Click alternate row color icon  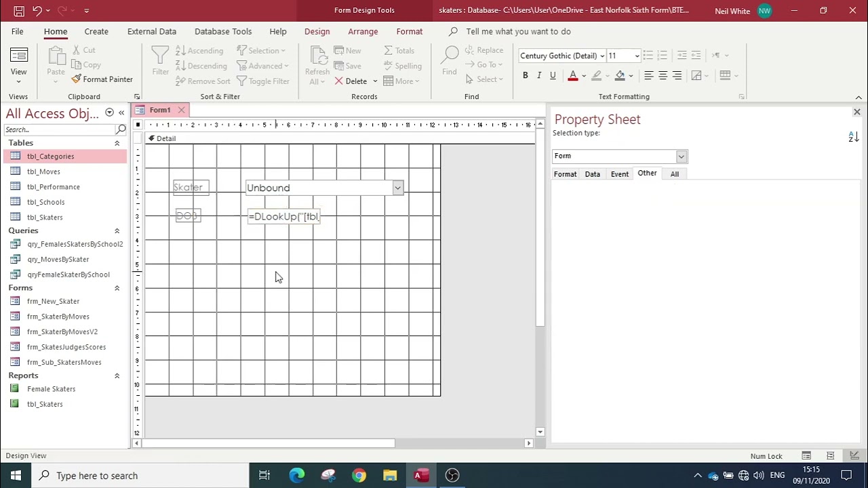725,75
